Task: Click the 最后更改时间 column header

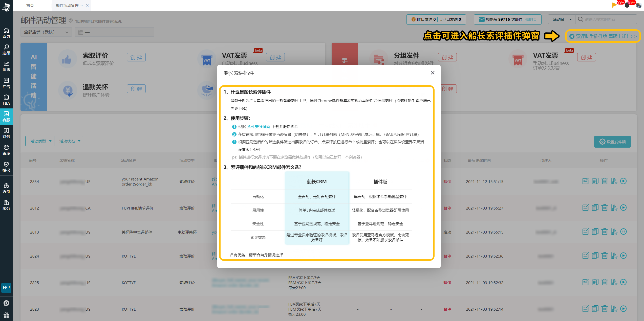Action: (x=479, y=160)
